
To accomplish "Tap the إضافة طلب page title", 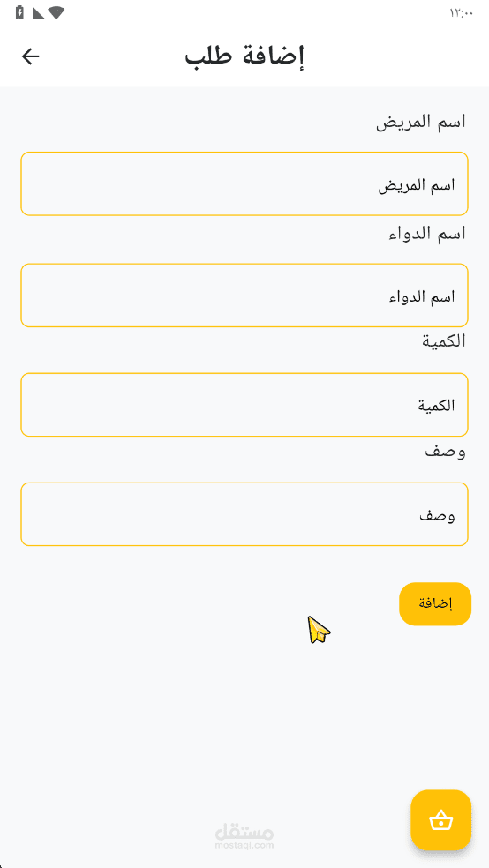I will pyautogui.click(x=244, y=56).
